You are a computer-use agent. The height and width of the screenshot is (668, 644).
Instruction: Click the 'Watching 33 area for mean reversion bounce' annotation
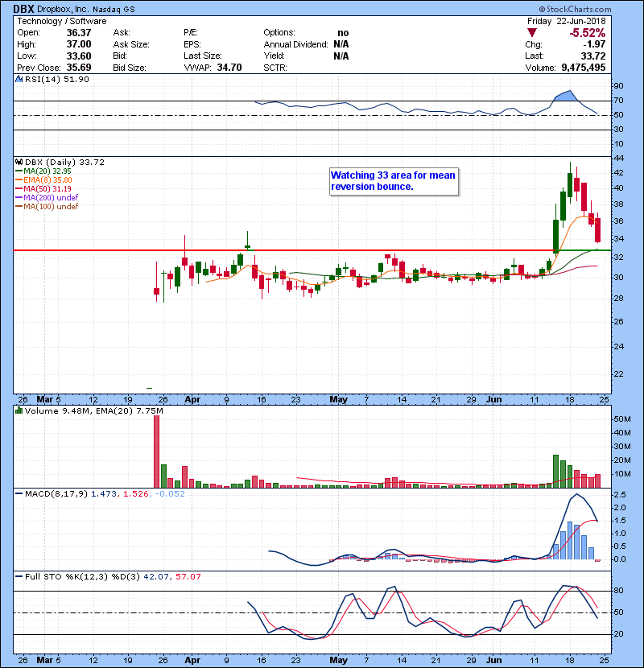tap(394, 181)
